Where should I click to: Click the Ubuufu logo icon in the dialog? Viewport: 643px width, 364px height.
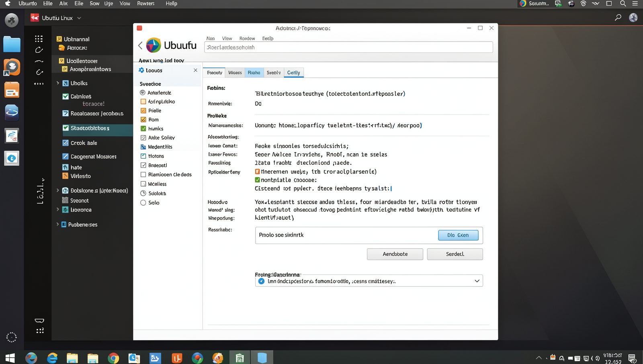click(x=153, y=45)
